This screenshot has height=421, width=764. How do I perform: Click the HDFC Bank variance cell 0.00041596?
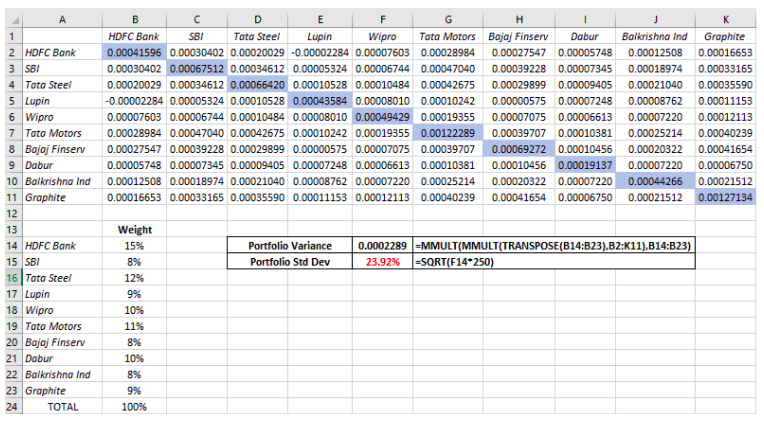pyautogui.click(x=135, y=52)
